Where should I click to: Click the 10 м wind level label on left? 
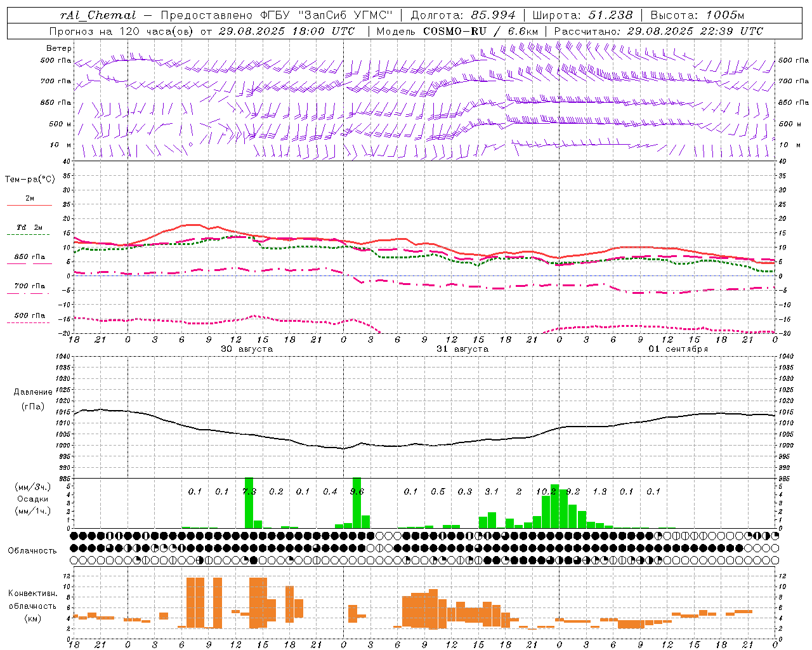pyautogui.click(x=61, y=145)
